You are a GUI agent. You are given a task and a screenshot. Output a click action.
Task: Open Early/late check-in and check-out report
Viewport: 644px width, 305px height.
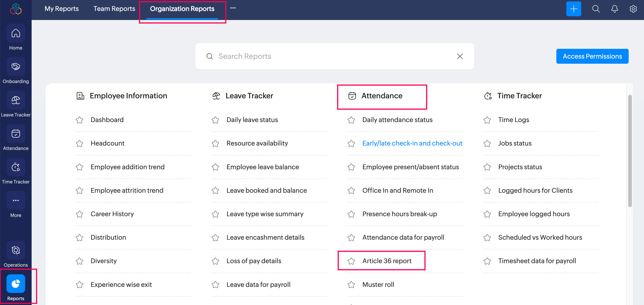pos(412,143)
